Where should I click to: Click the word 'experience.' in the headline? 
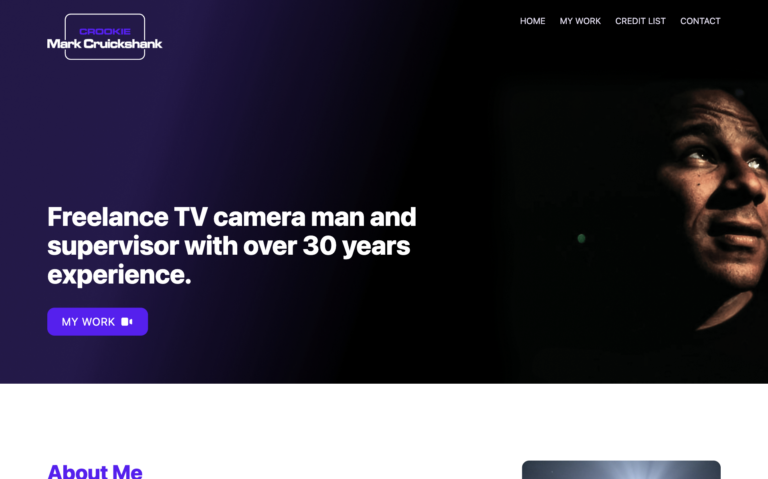pos(119,275)
